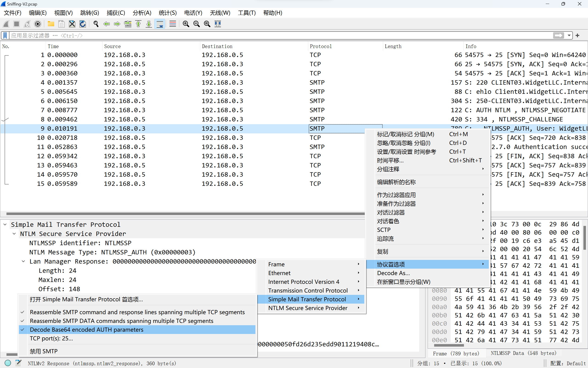This screenshot has height=368, width=588.
Task: Click the stop capture square icon
Action: pyautogui.click(x=17, y=24)
